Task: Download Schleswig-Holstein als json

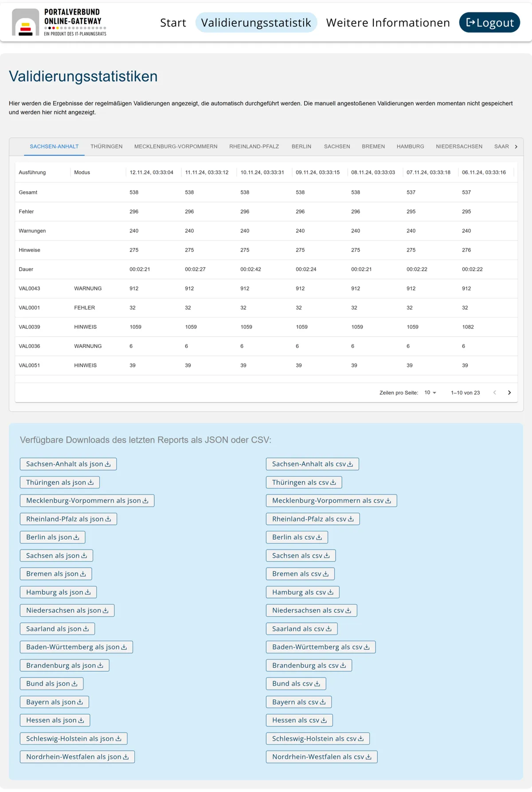Action: (74, 739)
